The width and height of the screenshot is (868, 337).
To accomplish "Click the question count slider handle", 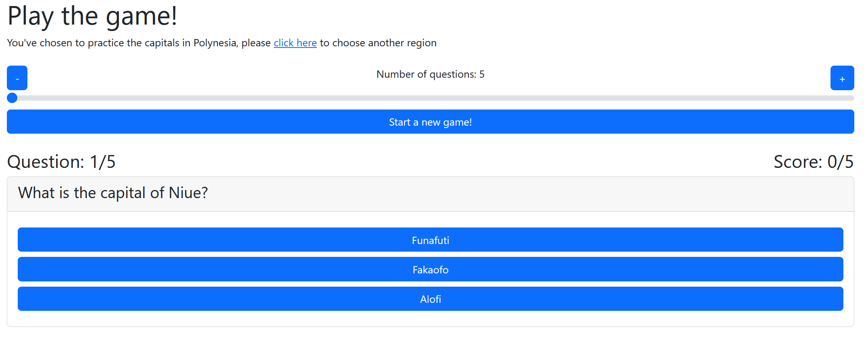I will pos(12,98).
